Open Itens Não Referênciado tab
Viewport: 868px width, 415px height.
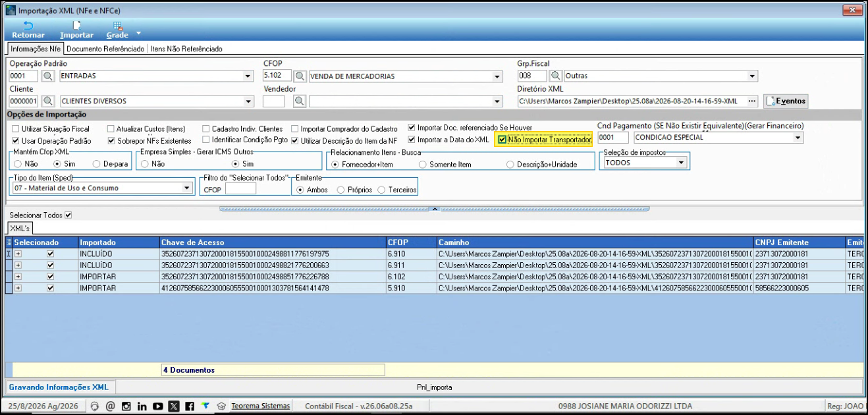pyautogui.click(x=186, y=49)
